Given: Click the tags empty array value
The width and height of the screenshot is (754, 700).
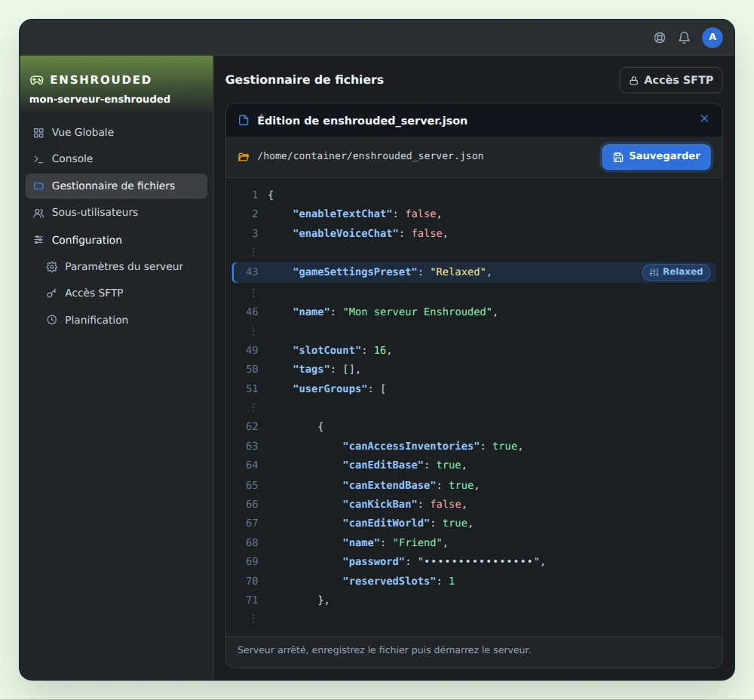Looking at the screenshot, I should pos(349,370).
